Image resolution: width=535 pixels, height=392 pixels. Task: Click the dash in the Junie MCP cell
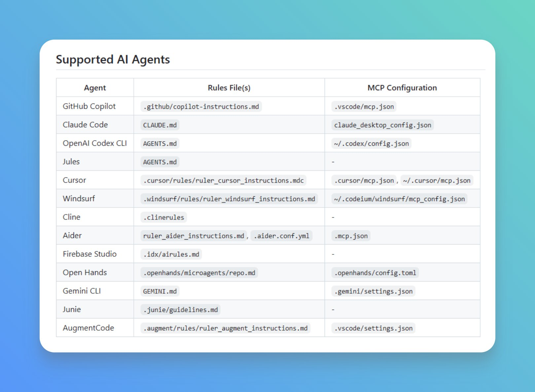333,310
